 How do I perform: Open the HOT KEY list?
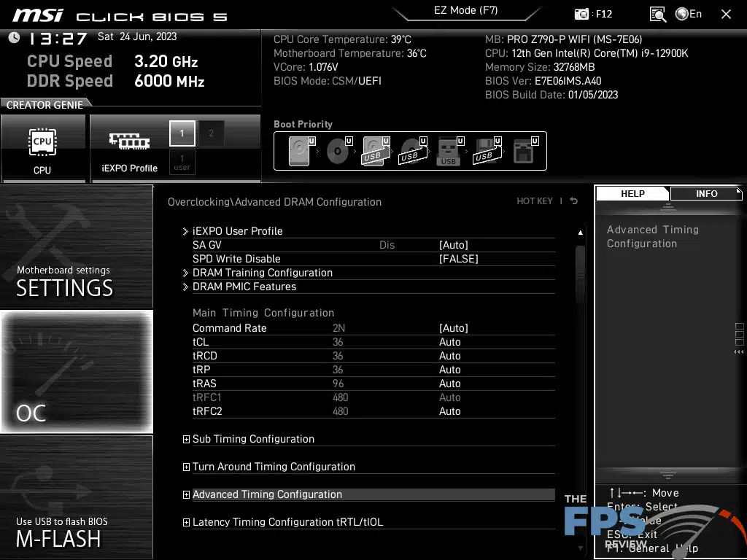pyautogui.click(x=535, y=201)
